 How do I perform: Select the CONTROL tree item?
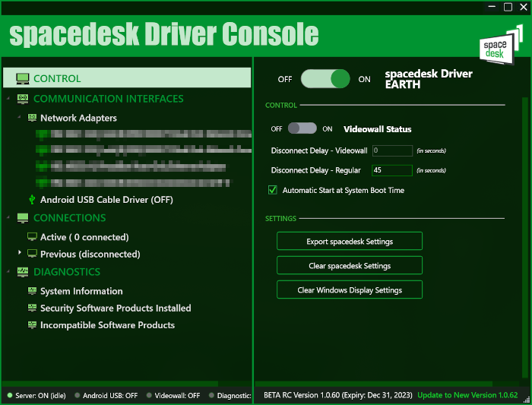pos(127,78)
